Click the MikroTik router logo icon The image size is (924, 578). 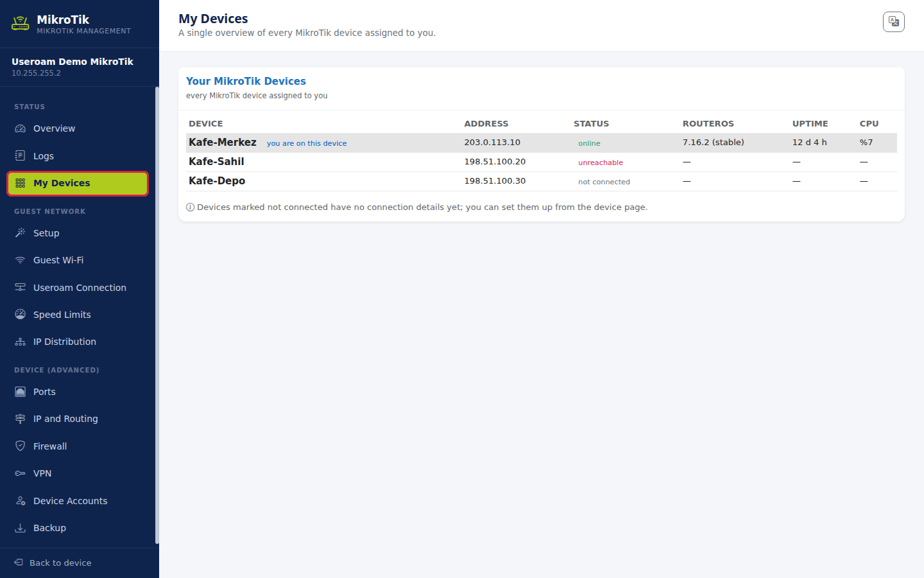21,24
